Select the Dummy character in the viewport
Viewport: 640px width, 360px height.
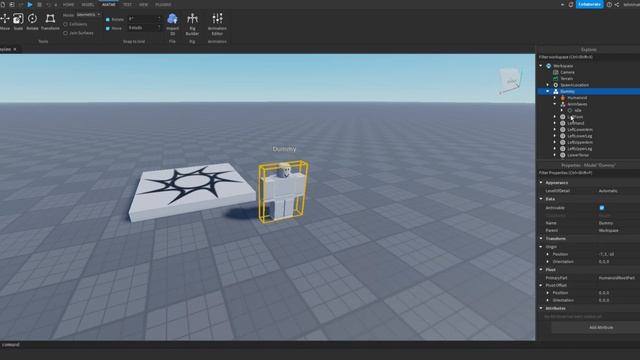coord(283,192)
